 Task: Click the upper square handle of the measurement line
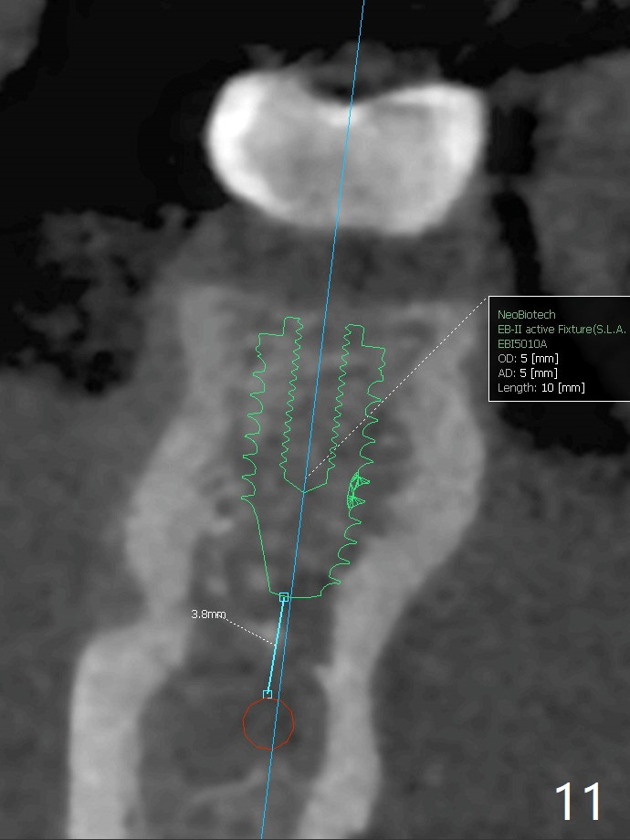point(283,597)
